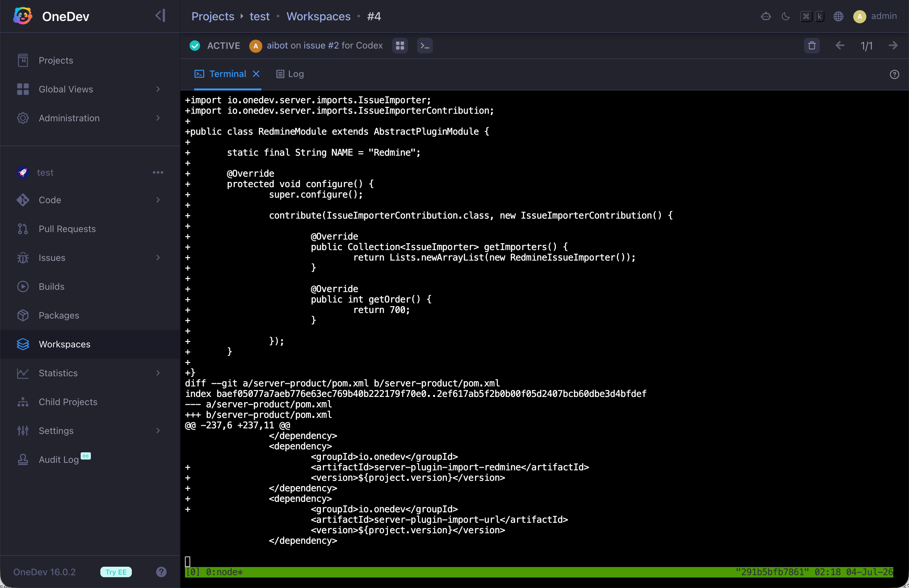Collapse the sidebar with the arrow toggle
The image size is (909, 588).
160,16
